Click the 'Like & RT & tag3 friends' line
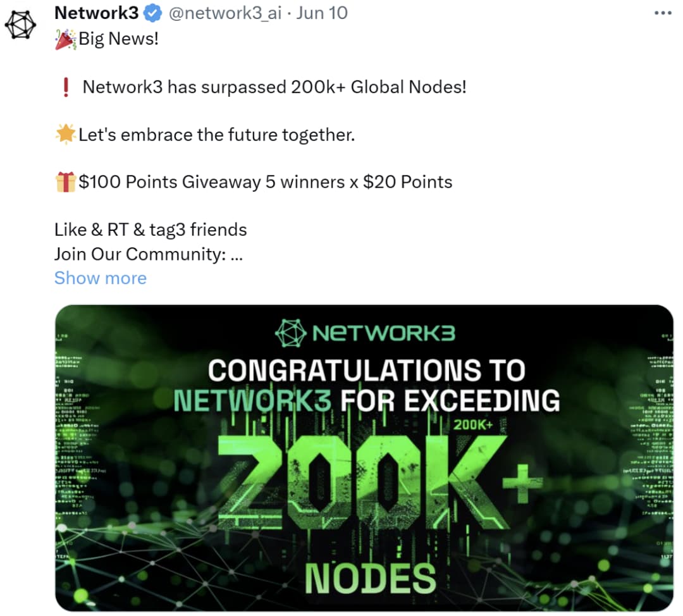683x616 pixels. point(151,229)
